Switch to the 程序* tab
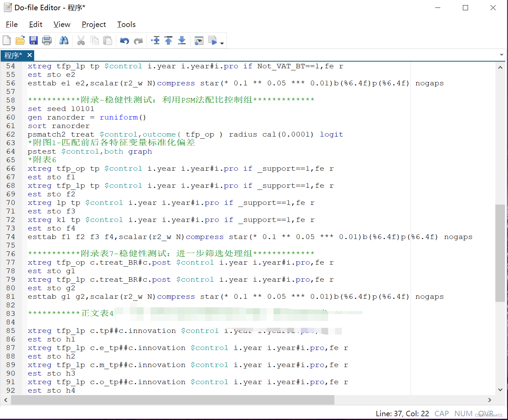Screen dimensions: 508x420 point(13,55)
